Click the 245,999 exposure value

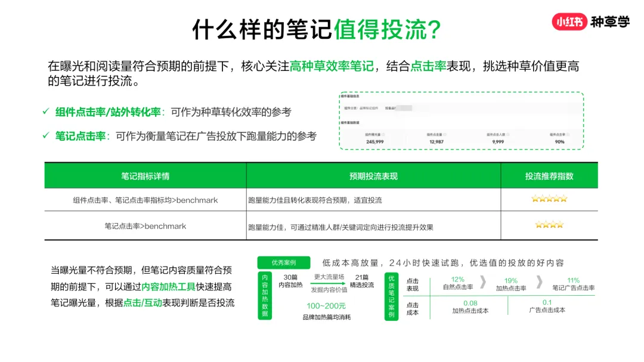[374, 142]
